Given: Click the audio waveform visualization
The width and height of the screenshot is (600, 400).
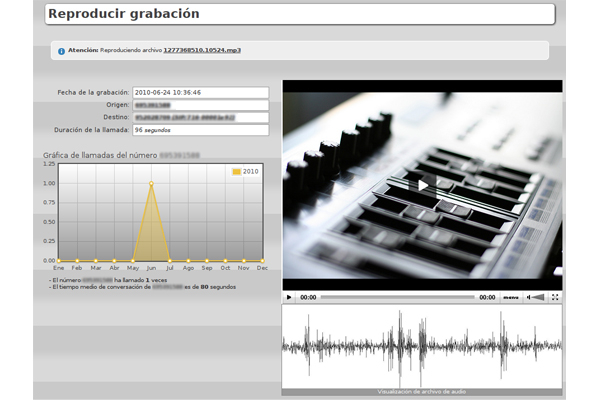Looking at the screenshot, I should tap(422, 346).
